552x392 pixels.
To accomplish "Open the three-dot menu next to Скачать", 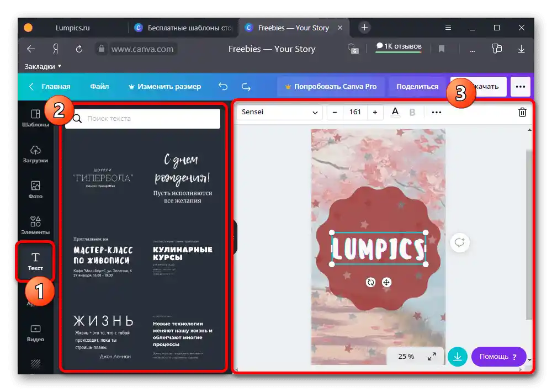I will 521,86.
